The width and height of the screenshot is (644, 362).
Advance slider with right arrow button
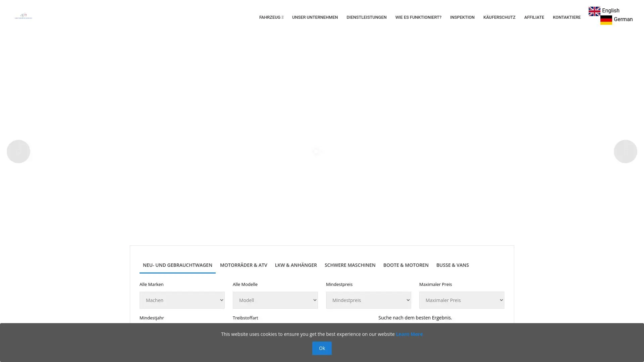click(x=625, y=152)
